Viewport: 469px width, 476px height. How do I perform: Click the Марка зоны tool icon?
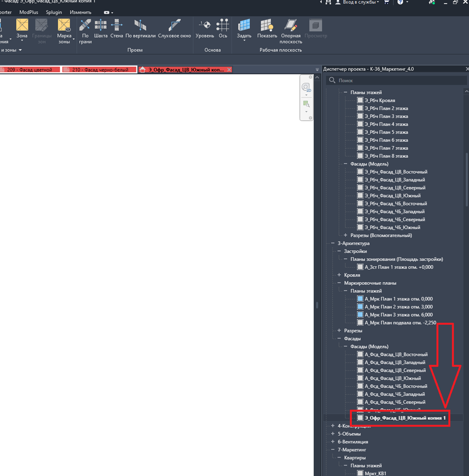[x=64, y=25]
